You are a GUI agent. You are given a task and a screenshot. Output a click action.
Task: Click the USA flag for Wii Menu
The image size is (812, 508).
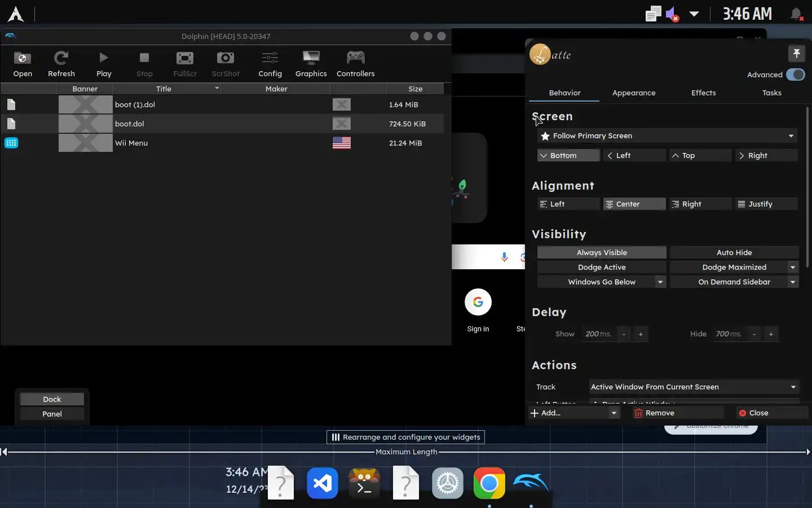[x=342, y=143]
